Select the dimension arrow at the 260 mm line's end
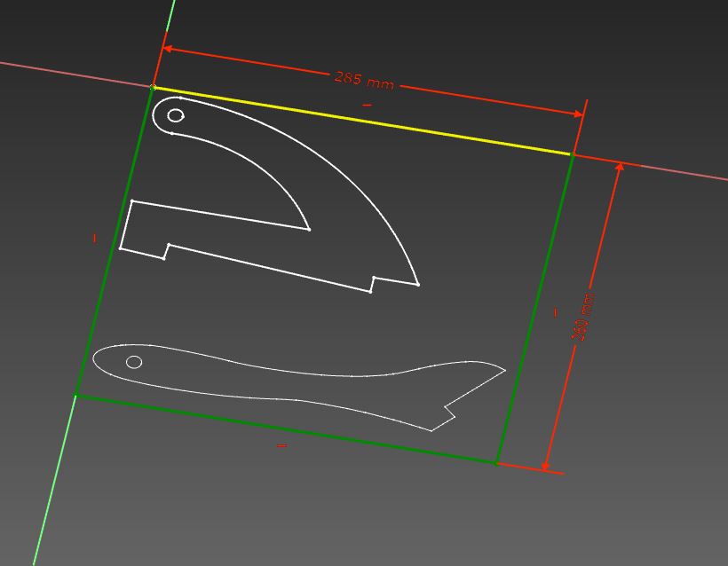 pyautogui.click(x=543, y=468)
